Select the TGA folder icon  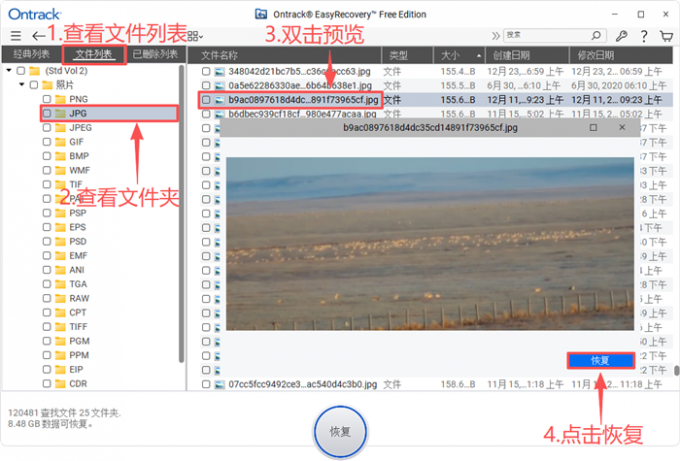tap(60, 284)
